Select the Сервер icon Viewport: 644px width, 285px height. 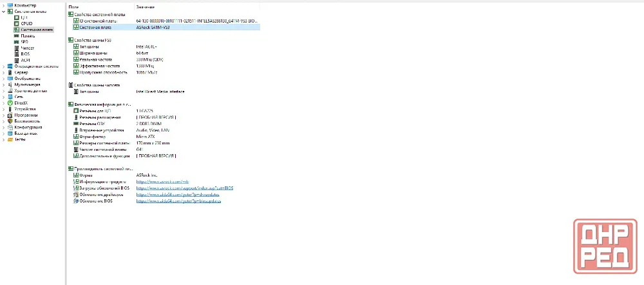(x=10, y=72)
